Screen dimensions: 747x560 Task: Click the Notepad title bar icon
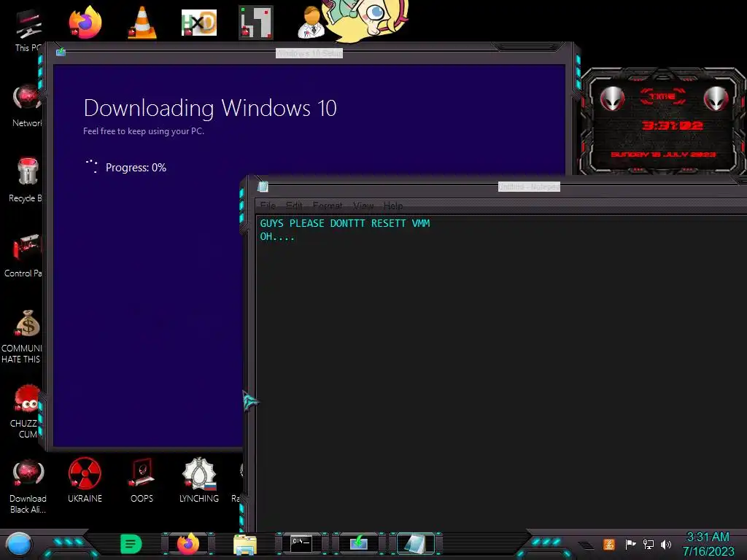point(263,187)
